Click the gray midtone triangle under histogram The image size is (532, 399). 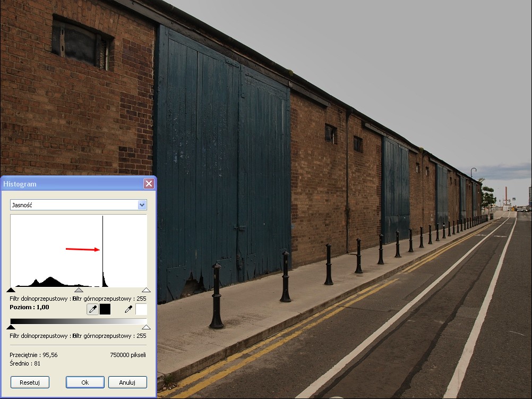click(79, 290)
